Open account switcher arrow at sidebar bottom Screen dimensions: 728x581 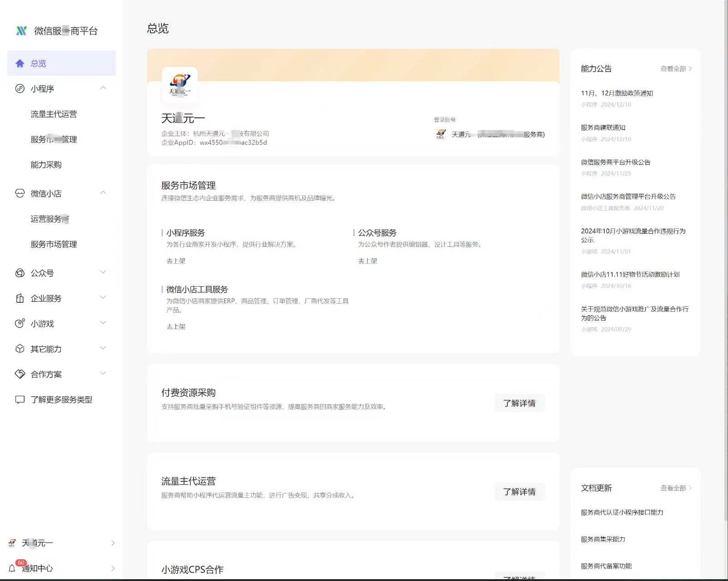113,543
